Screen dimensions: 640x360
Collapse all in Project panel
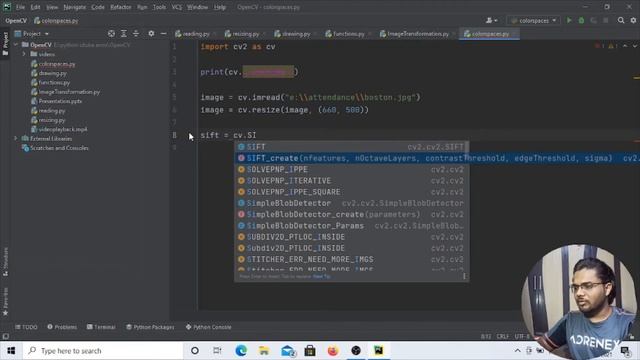136,33
